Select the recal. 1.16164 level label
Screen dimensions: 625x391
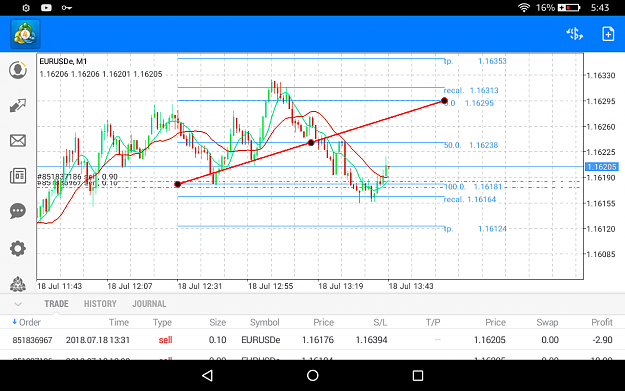(x=470, y=199)
